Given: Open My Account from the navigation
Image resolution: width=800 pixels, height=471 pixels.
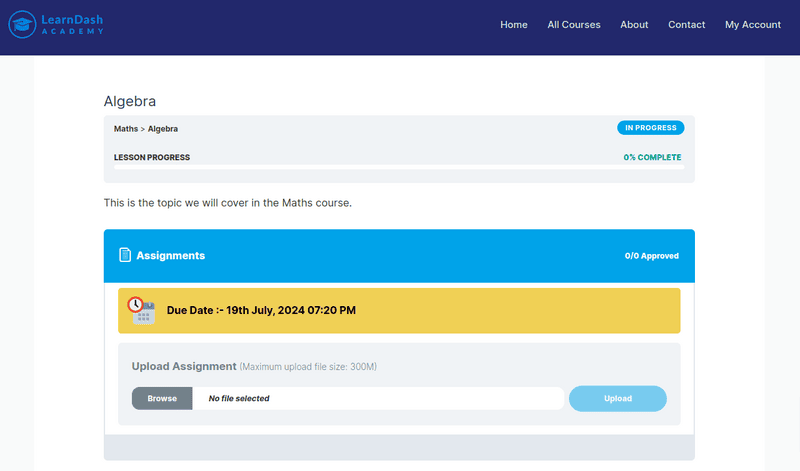Looking at the screenshot, I should click(753, 25).
